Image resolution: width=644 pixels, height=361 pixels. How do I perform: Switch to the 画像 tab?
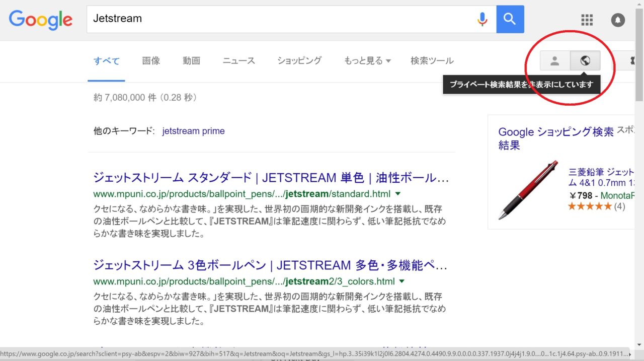(x=151, y=61)
